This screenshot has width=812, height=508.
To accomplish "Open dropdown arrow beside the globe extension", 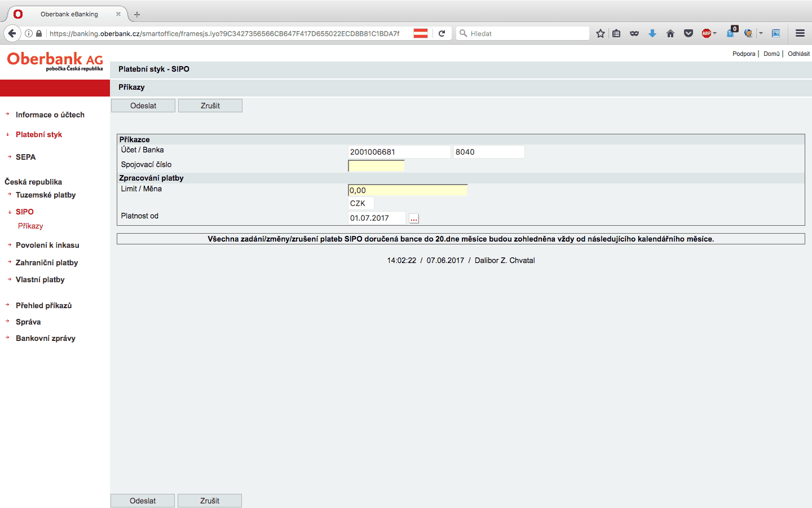I will [x=761, y=33].
